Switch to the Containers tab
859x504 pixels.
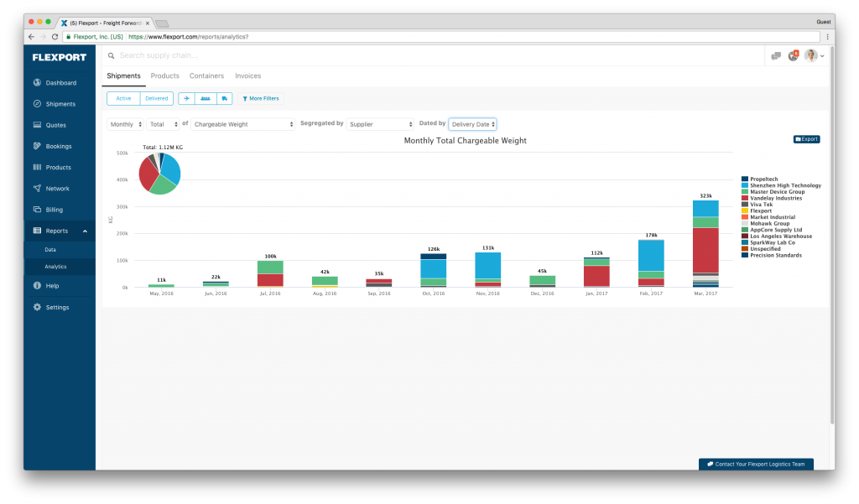click(x=206, y=76)
